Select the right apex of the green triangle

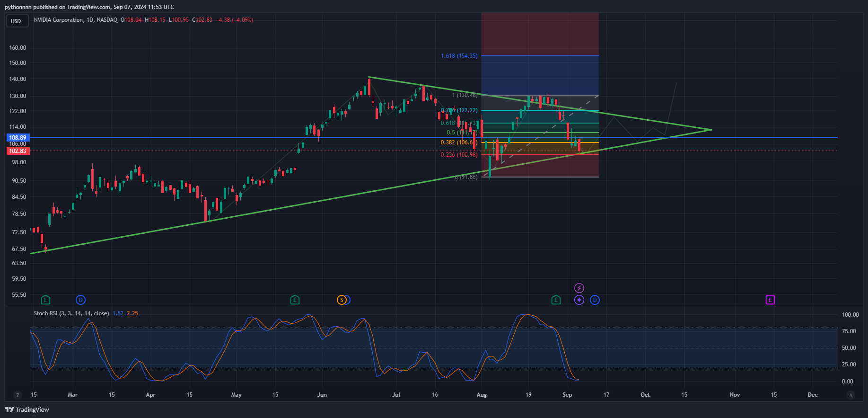point(711,130)
